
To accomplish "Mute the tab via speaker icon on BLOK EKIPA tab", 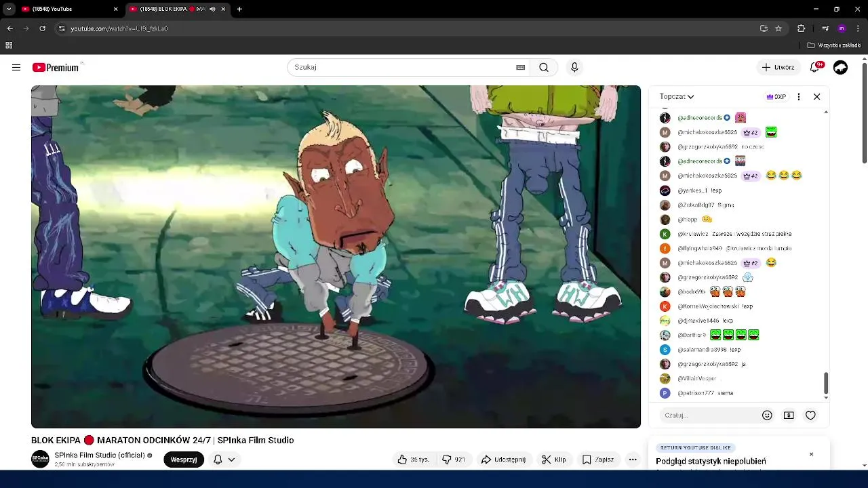I will [x=212, y=9].
